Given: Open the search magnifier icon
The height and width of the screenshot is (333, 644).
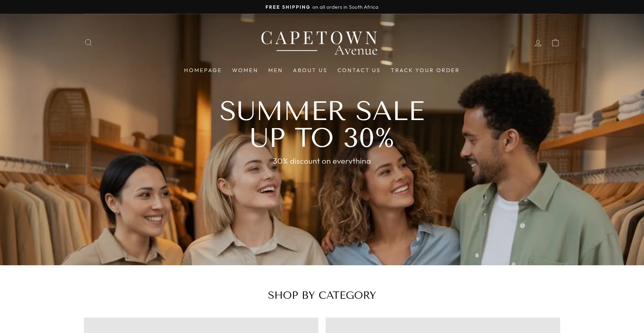Looking at the screenshot, I should 89,43.
